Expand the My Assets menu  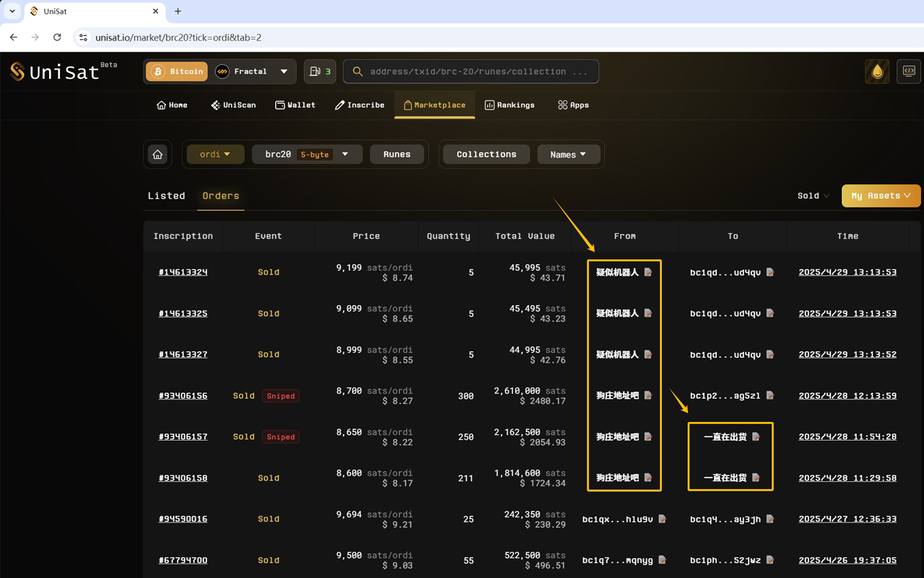(881, 196)
